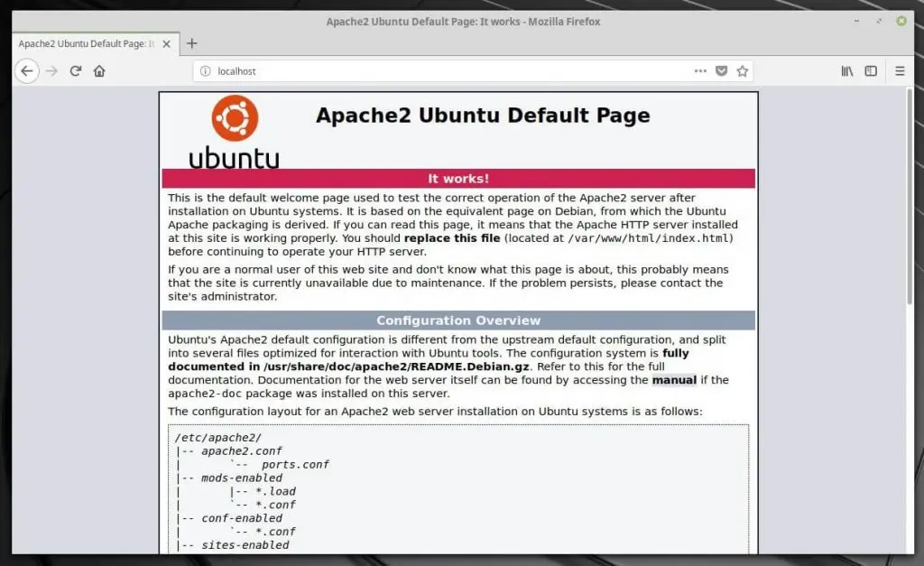Maximize the Firefox window
This screenshot has height=566, width=924.
(x=879, y=21)
